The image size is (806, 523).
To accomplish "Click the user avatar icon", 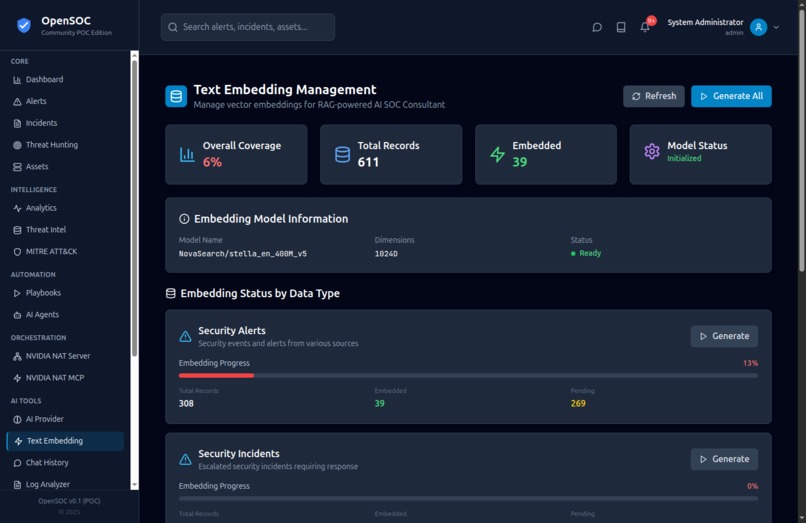I will (758, 27).
